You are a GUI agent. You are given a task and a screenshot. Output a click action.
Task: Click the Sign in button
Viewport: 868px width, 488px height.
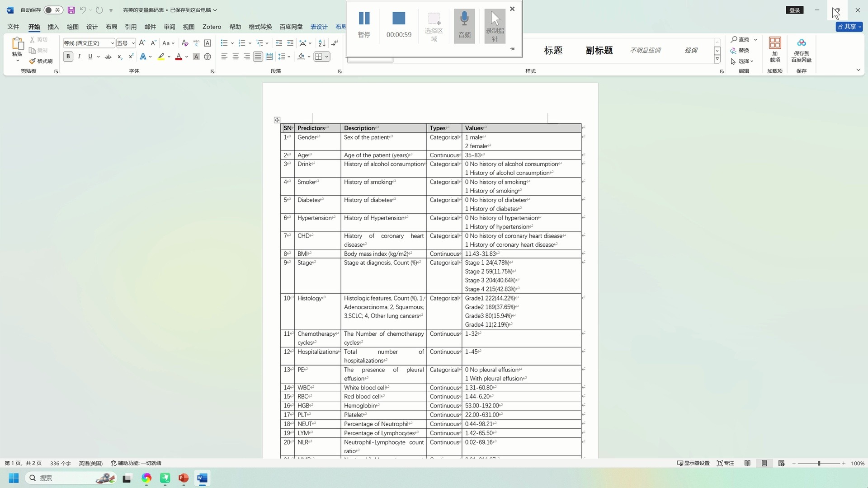click(795, 10)
